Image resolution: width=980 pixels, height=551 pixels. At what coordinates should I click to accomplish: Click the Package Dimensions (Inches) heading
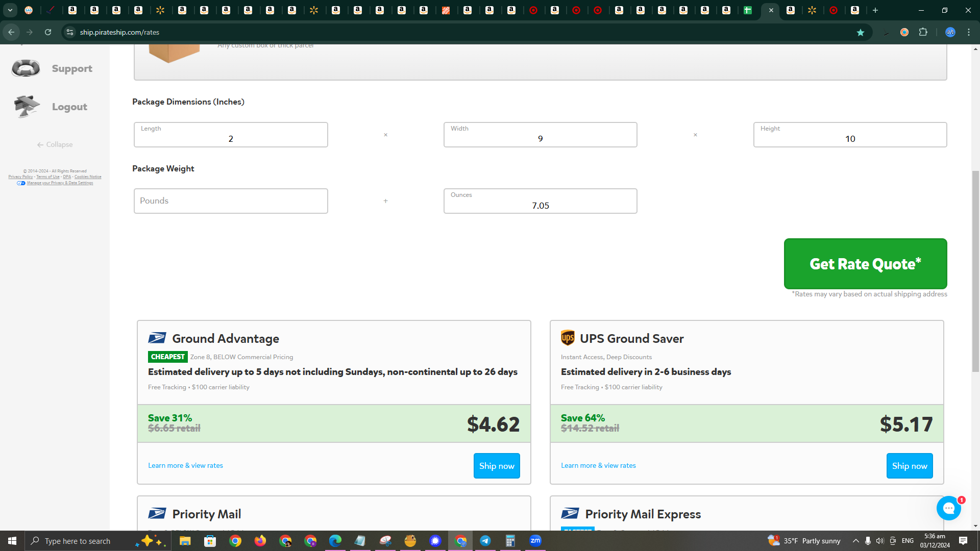(x=188, y=102)
